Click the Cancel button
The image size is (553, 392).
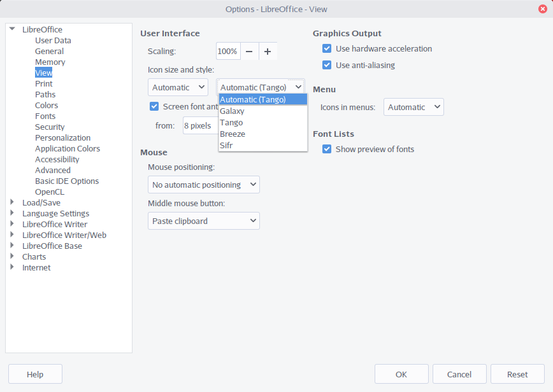pos(459,374)
